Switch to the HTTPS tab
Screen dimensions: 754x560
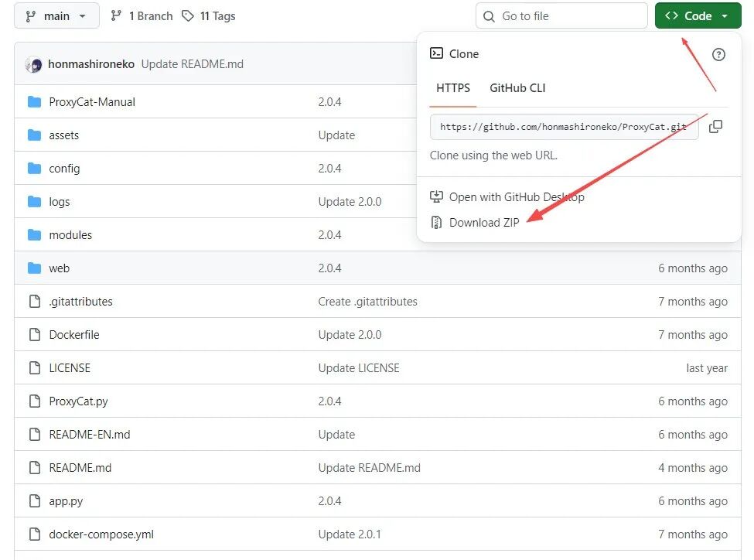[x=453, y=88]
